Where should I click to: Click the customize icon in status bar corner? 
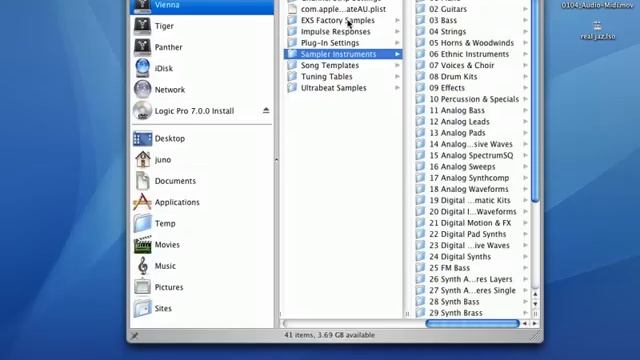pyautogui.click(x=134, y=336)
